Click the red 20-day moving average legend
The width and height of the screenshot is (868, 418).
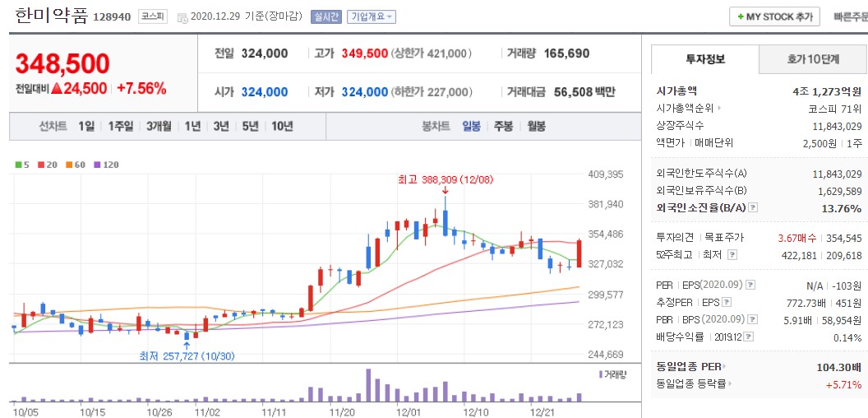click(x=48, y=165)
